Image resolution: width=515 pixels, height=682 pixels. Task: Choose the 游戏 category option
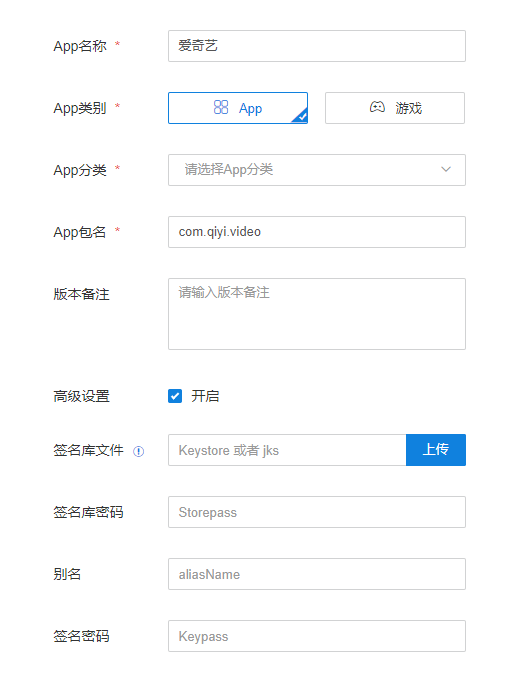click(x=395, y=108)
